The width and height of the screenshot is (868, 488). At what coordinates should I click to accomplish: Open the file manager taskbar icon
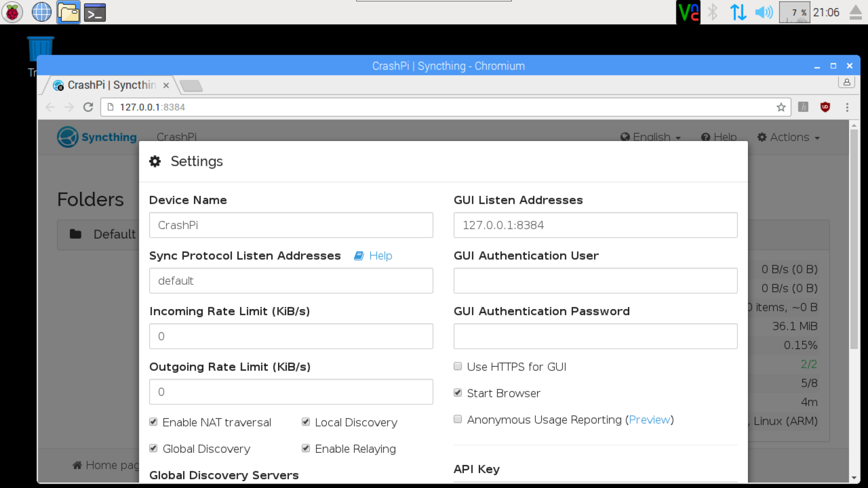click(68, 12)
